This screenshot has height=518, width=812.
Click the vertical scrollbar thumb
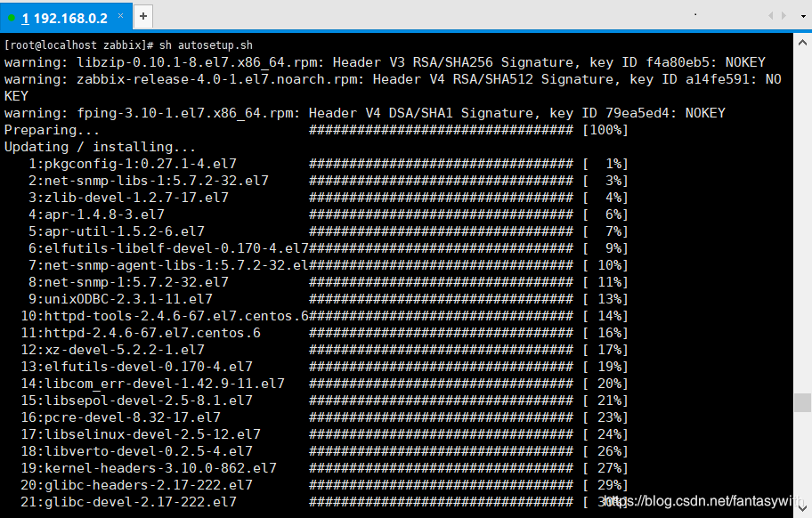coord(802,402)
